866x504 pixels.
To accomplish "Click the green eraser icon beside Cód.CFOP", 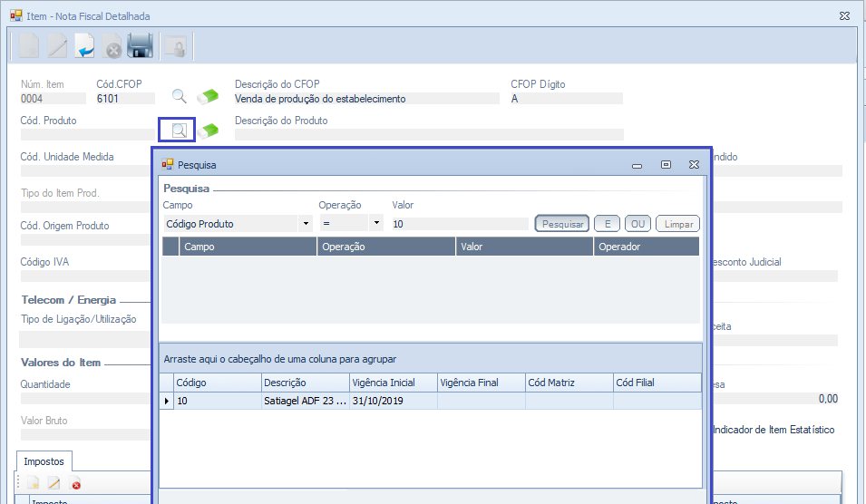I will tap(209, 95).
